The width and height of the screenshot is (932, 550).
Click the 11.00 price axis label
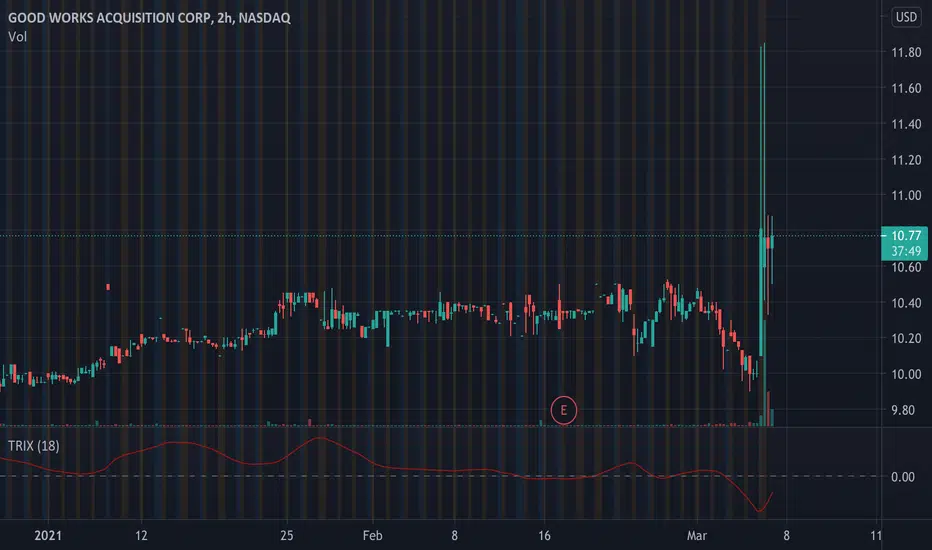[x=906, y=196]
